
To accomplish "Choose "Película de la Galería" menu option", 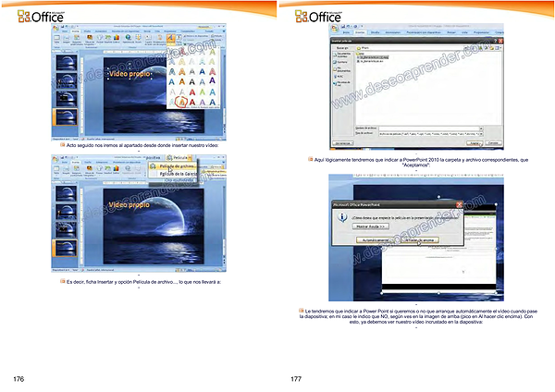I will (174, 174).
